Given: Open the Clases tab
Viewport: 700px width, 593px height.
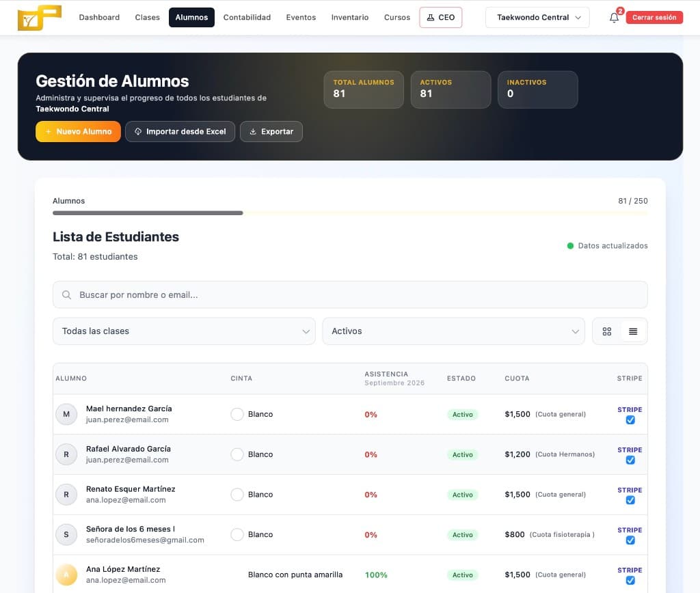Looking at the screenshot, I should click(148, 17).
